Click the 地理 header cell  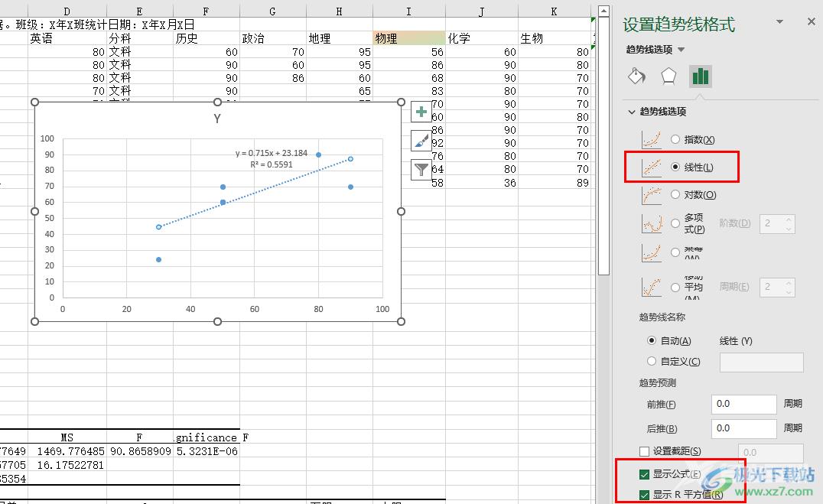point(339,38)
